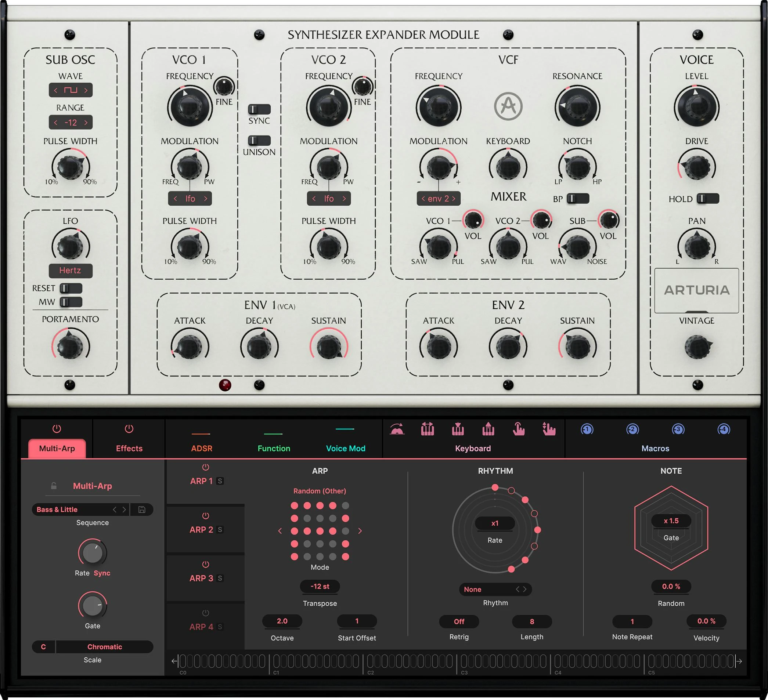Click the LFO Hertz button
The width and height of the screenshot is (768, 700).
coord(71,270)
